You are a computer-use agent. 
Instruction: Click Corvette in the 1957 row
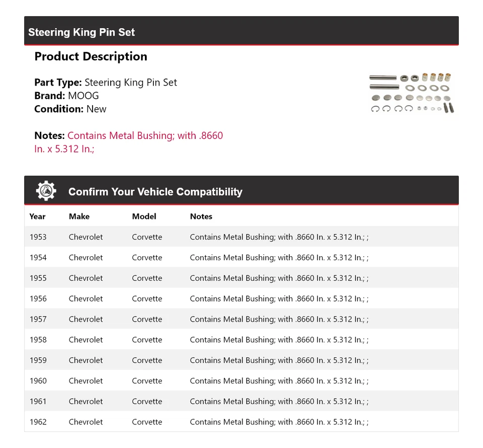coord(147,319)
